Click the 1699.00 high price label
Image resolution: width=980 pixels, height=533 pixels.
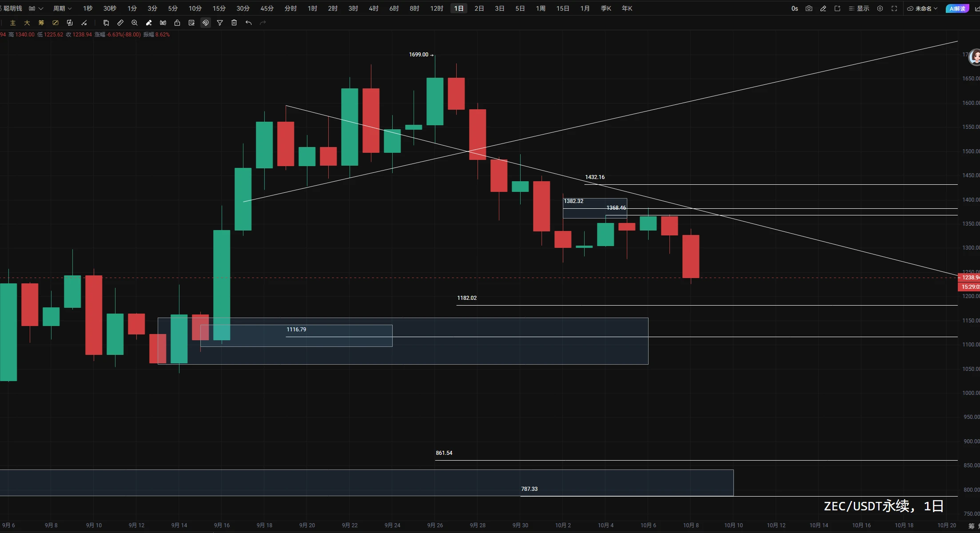(x=418, y=55)
